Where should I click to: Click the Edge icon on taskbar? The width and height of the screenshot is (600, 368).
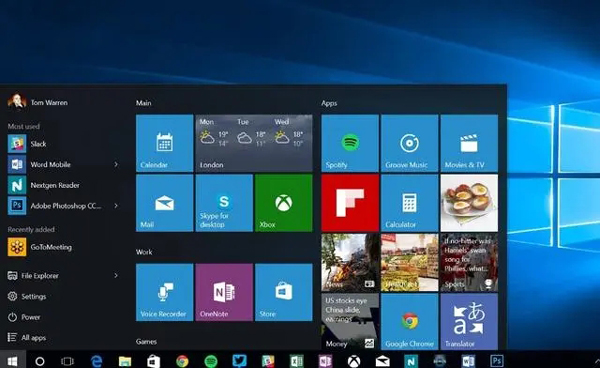96,361
